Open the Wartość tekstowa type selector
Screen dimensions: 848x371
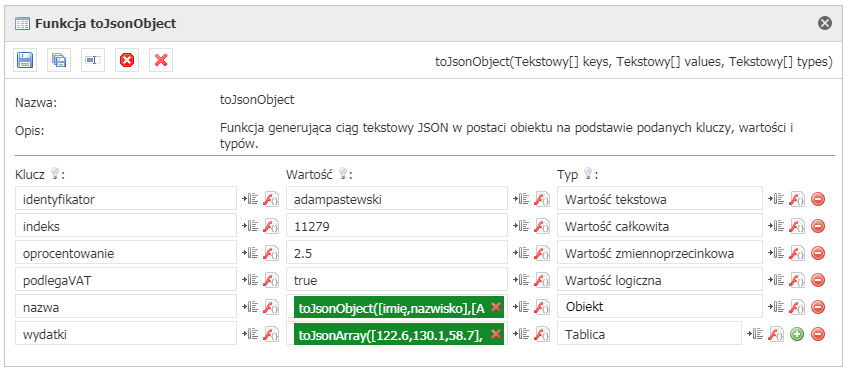coord(660,198)
